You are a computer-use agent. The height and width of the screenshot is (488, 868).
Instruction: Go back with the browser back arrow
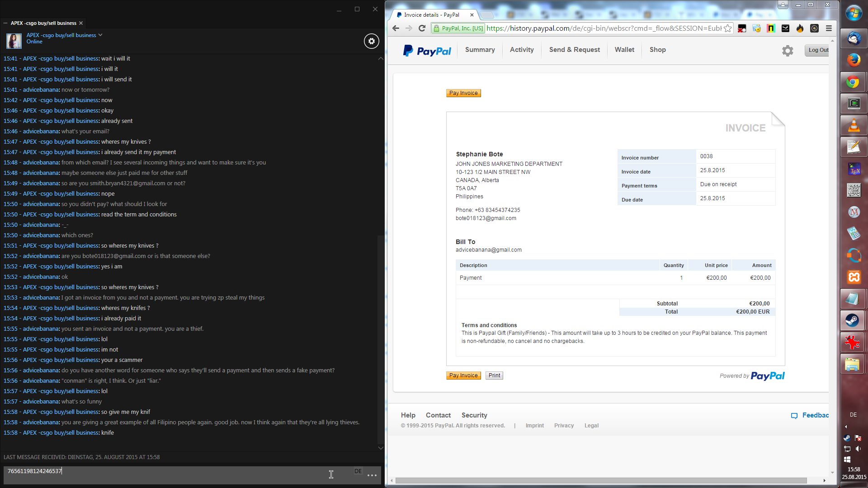[396, 28]
